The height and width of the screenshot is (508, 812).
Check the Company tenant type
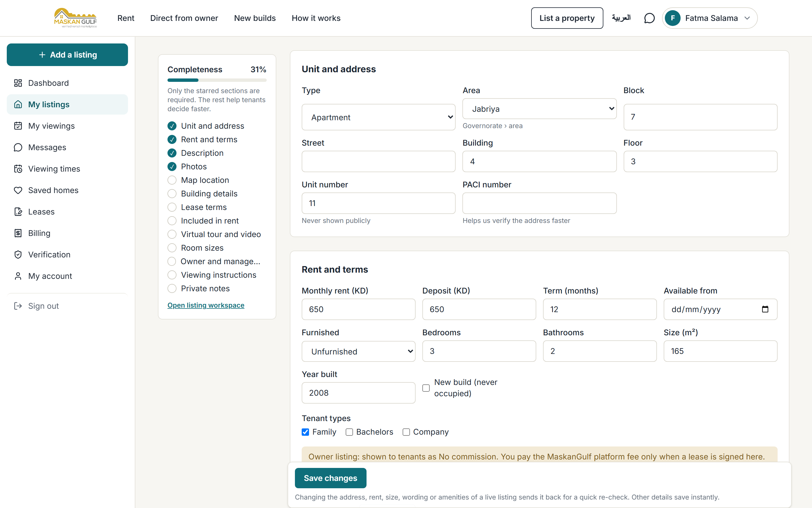(406, 432)
